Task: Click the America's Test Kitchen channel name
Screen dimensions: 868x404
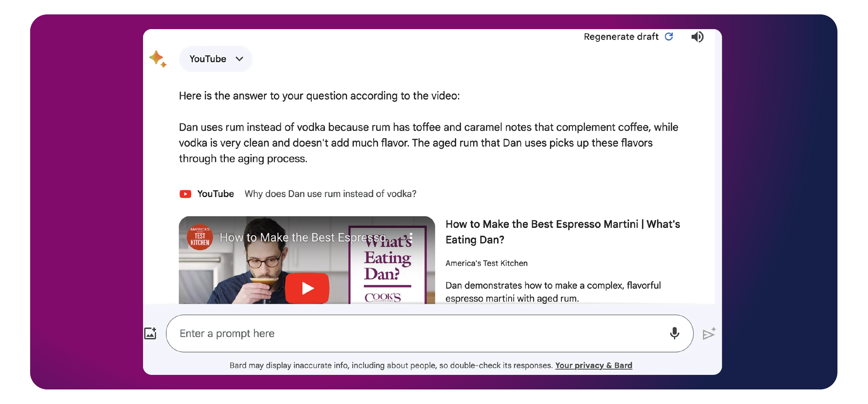Action: point(486,263)
